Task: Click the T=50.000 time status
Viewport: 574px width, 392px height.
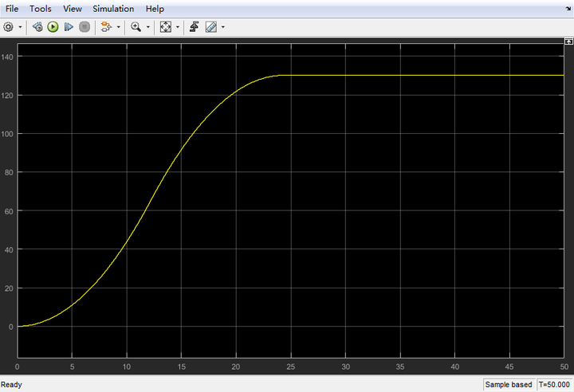Action: click(554, 385)
